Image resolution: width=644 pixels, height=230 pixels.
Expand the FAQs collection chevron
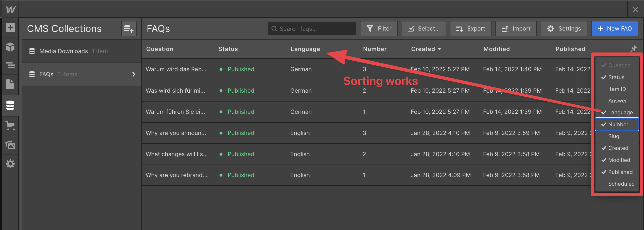pyautogui.click(x=134, y=74)
